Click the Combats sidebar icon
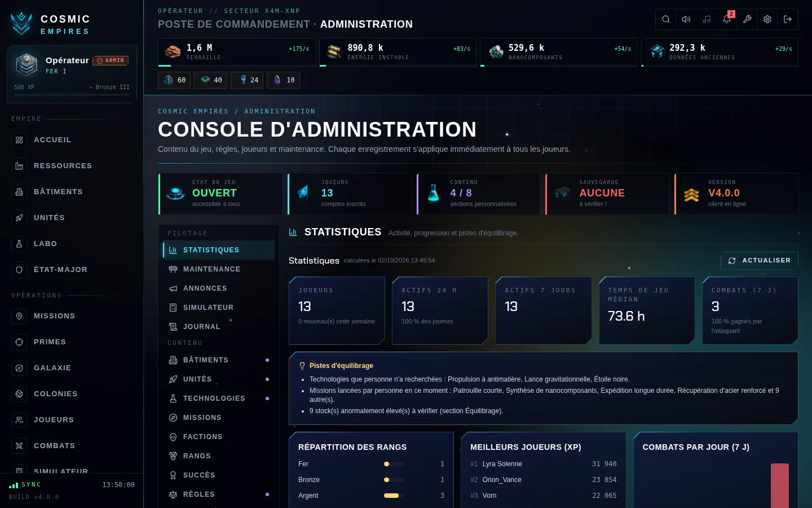Image resolution: width=812 pixels, height=508 pixels. point(19,446)
